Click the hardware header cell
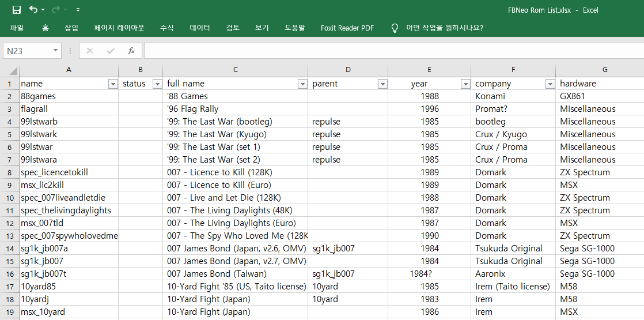644x320 pixels. 600,84
